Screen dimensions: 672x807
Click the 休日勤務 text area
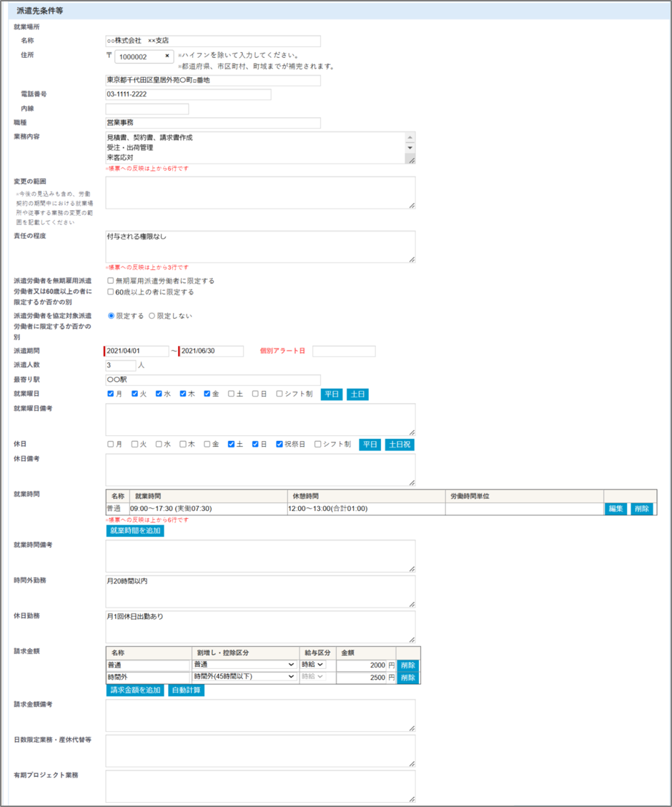tap(260, 628)
